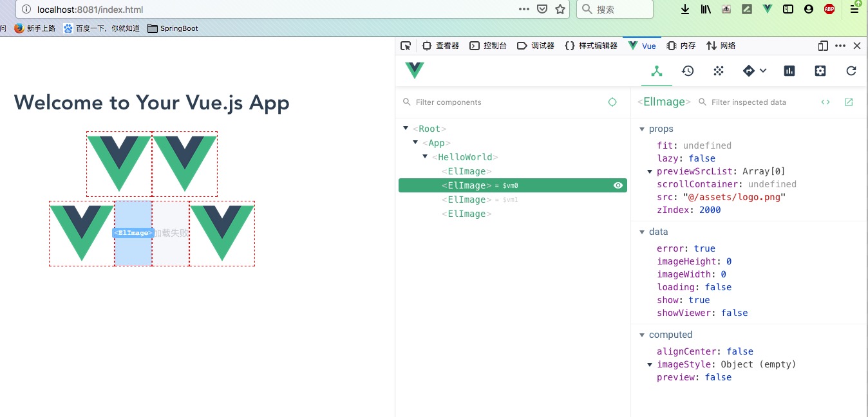Viewport: 868px width, 417px height.
Task: Open the Vuex time-travel history tab
Action: point(688,71)
